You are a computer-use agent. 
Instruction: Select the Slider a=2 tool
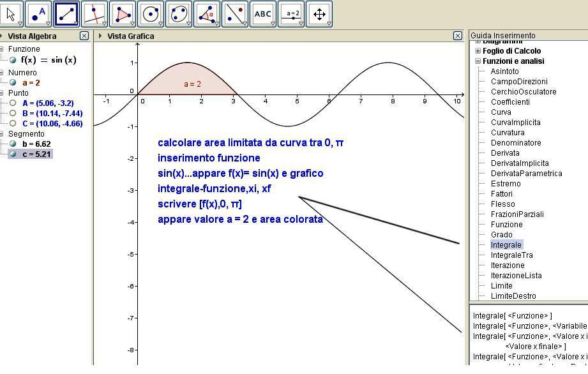point(291,14)
